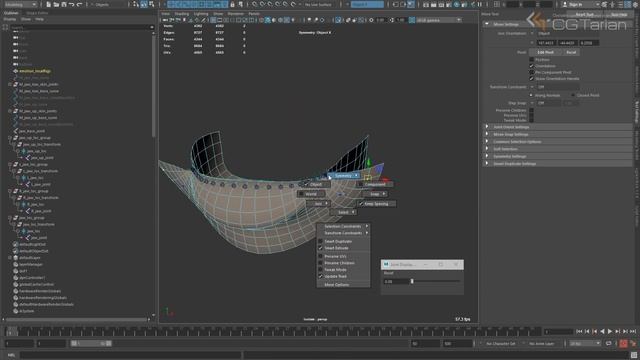640x360 pixels.
Task: Toggle the selection lock padlock icon
Action: pos(233,4)
